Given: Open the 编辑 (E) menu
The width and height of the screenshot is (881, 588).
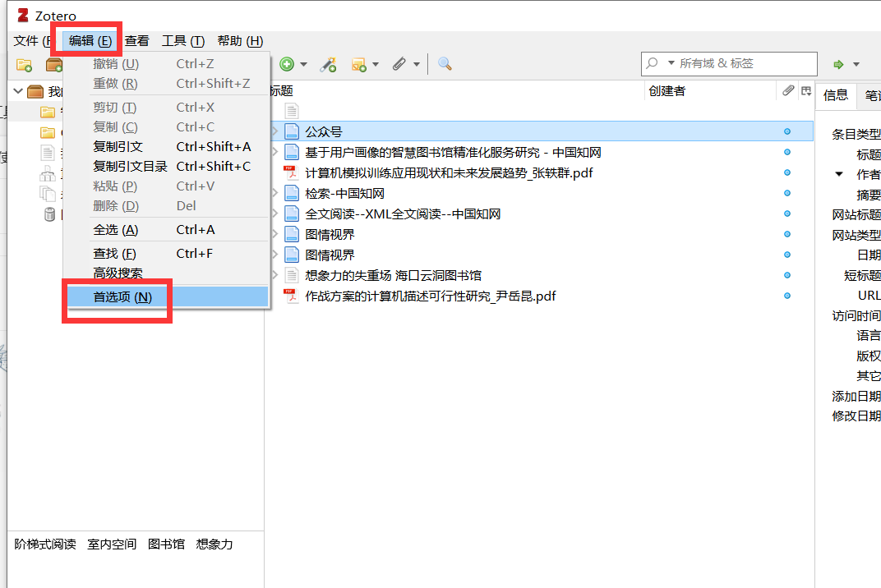Looking at the screenshot, I should coord(90,41).
